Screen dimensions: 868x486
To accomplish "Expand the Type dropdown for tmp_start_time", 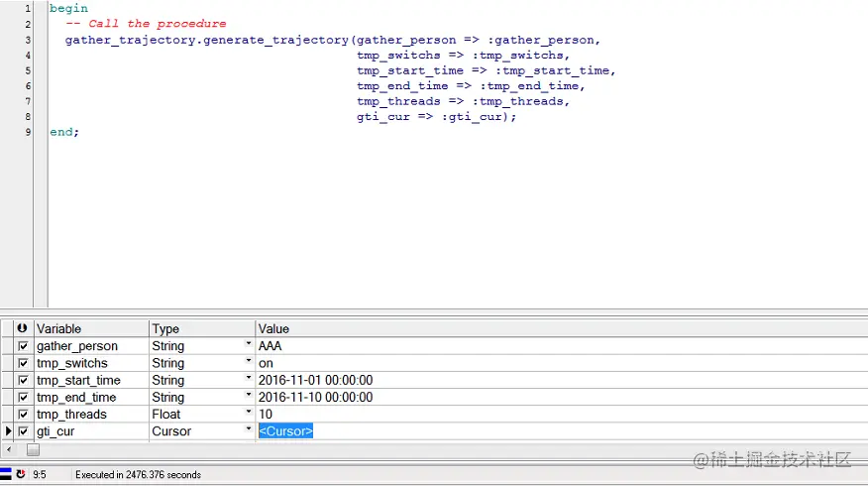I will [x=249, y=379].
